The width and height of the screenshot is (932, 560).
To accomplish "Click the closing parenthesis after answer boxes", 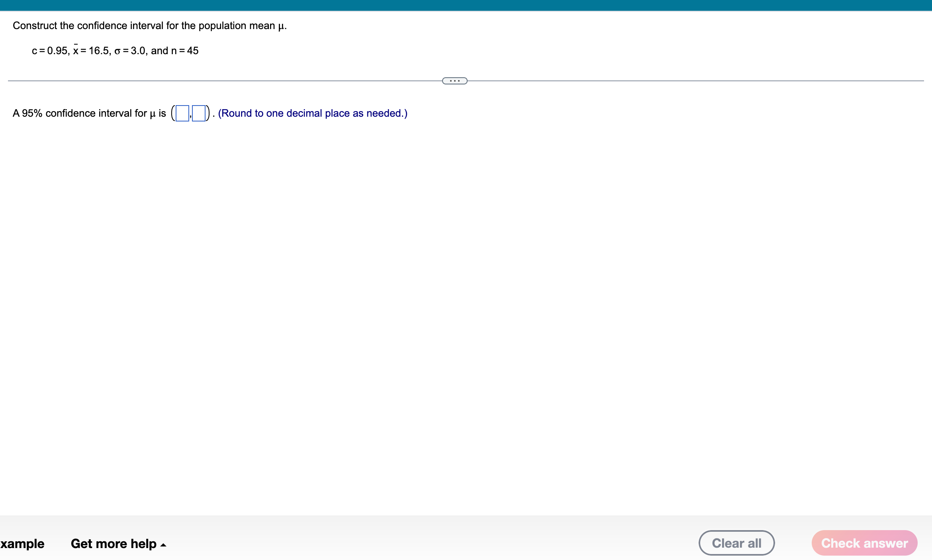I will [x=208, y=113].
